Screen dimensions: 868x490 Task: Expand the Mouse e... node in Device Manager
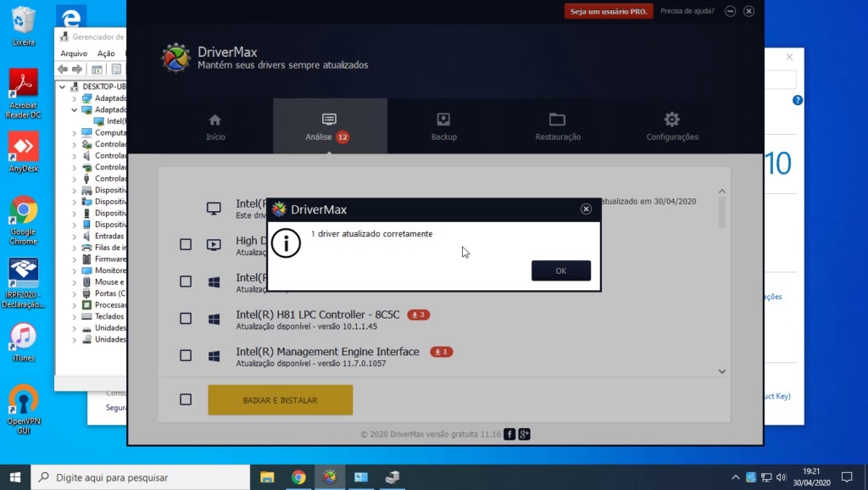click(x=75, y=282)
